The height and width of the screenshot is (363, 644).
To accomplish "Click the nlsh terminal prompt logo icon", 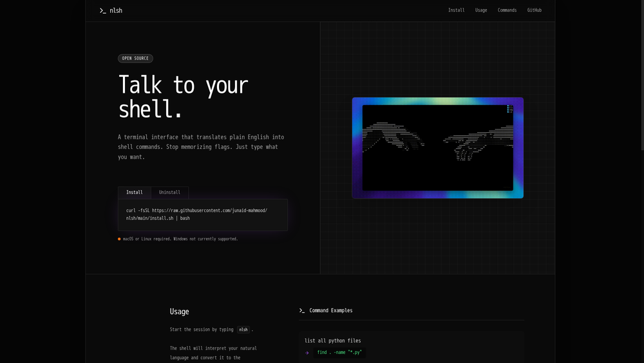I will point(102,11).
